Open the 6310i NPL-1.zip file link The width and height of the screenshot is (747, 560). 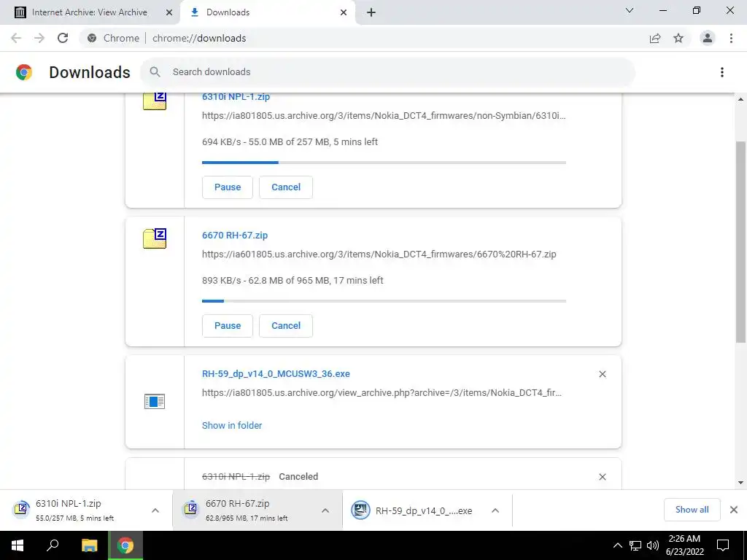[x=236, y=97]
